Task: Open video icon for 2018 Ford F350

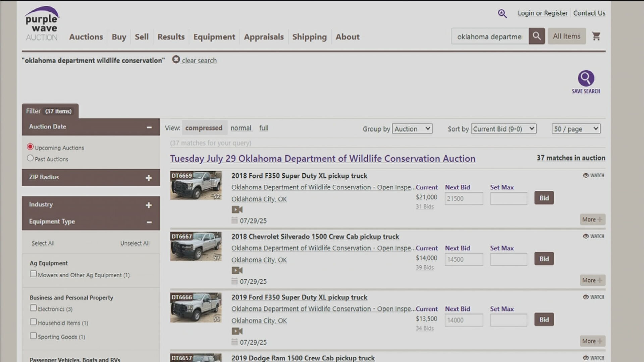Action: [237, 210]
